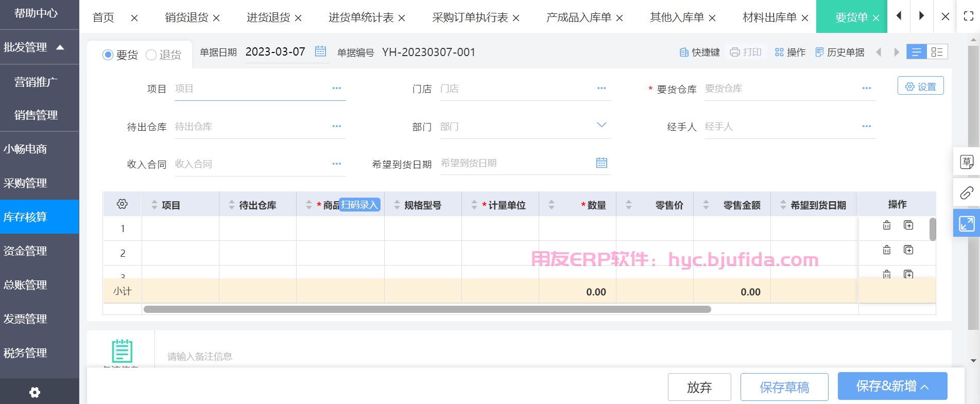980x404 pixels.
Task: Copy row 2 with add icon
Action: [908, 250]
